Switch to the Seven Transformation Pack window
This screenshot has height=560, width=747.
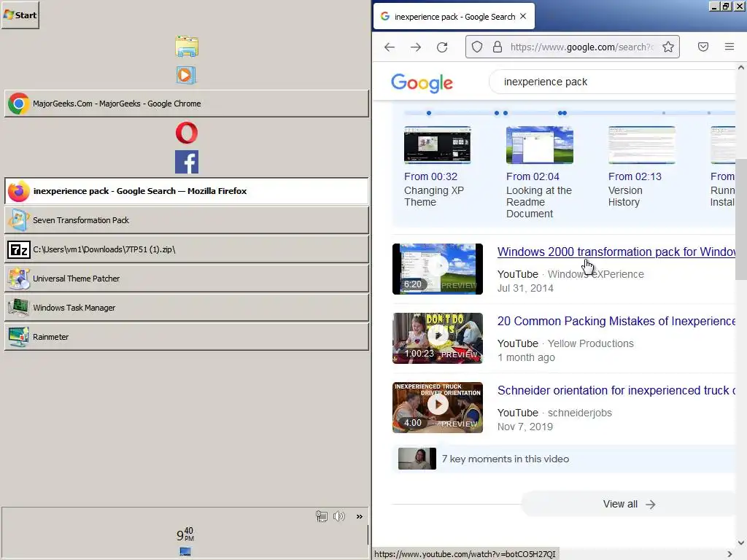(187, 220)
